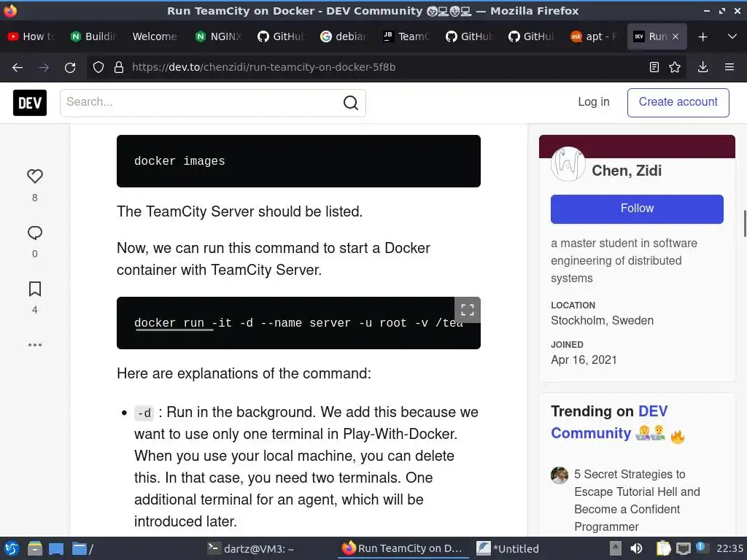This screenshot has width=747, height=560.
Task: Open trending post author avatar
Action: [x=560, y=475]
